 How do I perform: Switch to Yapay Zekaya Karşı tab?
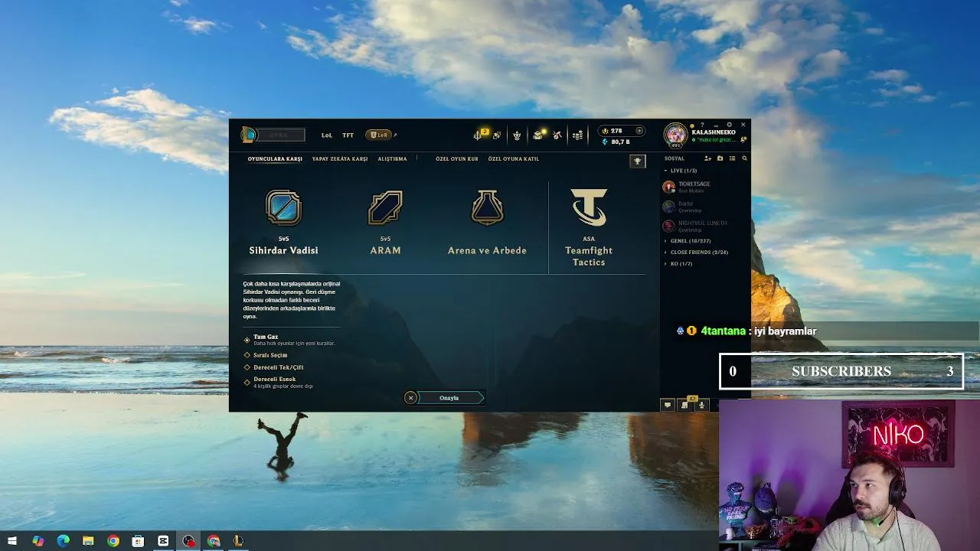[x=340, y=159]
